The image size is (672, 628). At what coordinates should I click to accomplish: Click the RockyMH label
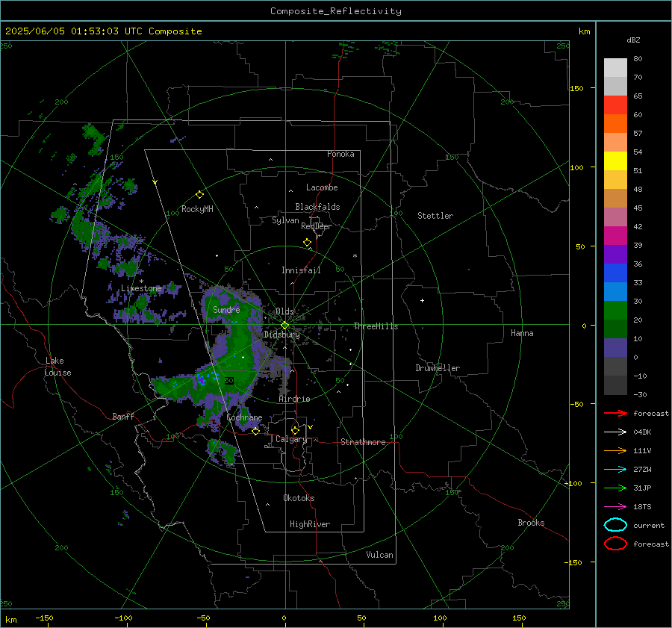pyautogui.click(x=197, y=209)
